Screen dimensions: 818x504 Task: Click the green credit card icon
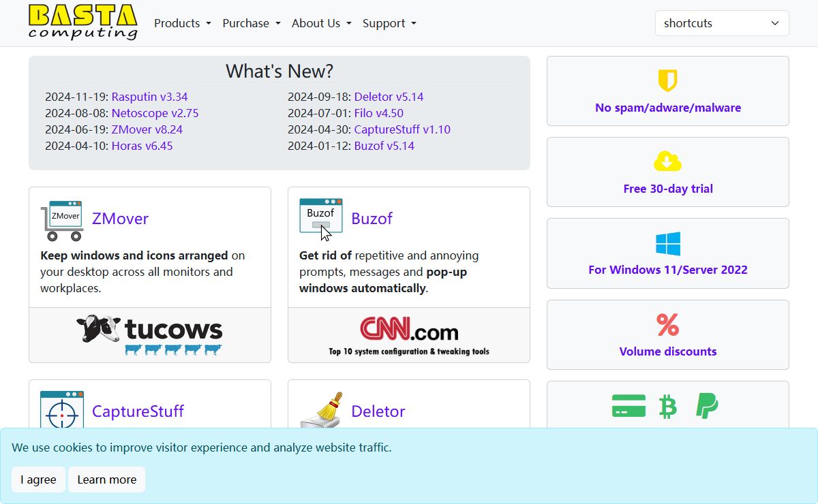[x=628, y=407]
